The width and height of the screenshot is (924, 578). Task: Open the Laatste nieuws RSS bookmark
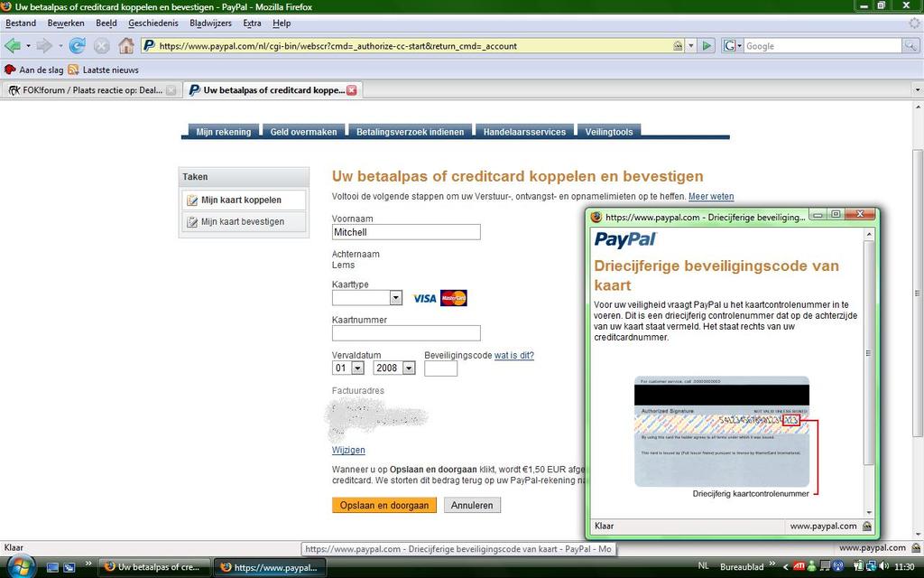click(104, 70)
